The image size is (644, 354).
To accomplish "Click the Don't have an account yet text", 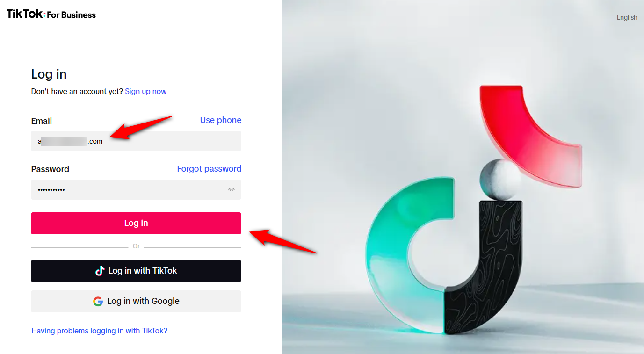I will 77,91.
